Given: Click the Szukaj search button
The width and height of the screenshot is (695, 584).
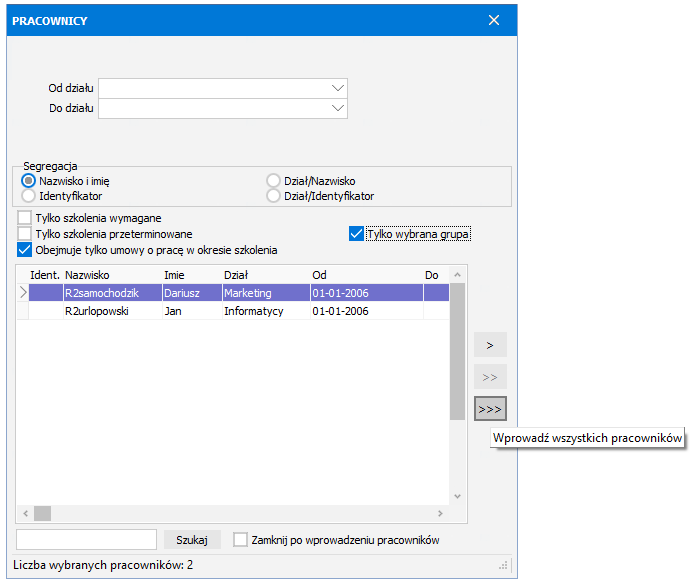Looking at the screenshot, I should 191,540.
